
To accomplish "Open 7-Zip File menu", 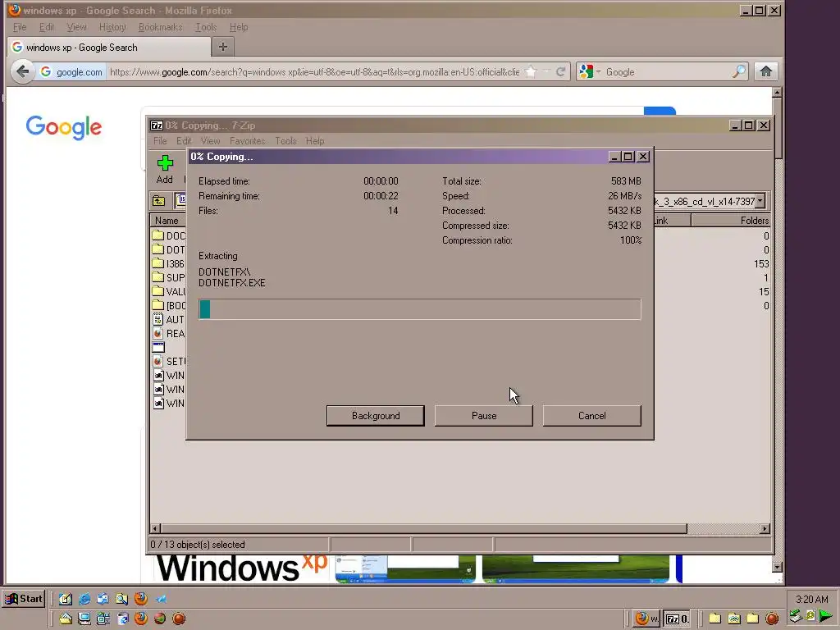I will pyautogui.click(x=160, y=141).
